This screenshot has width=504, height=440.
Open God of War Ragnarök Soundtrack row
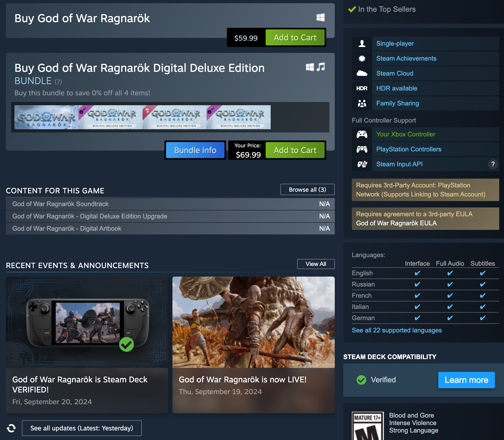170,204
